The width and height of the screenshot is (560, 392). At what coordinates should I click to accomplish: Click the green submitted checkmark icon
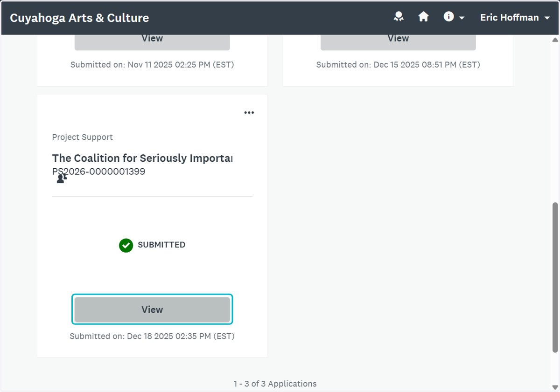coord(126,245)
